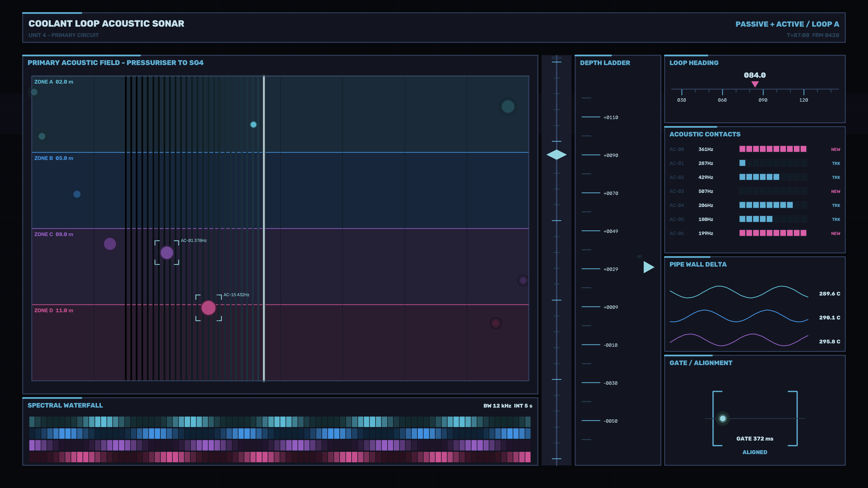Viewport: 868px width, 488px height.
Task: Click the cyan diamond on the seam ruler
Action: click(556, 155)
